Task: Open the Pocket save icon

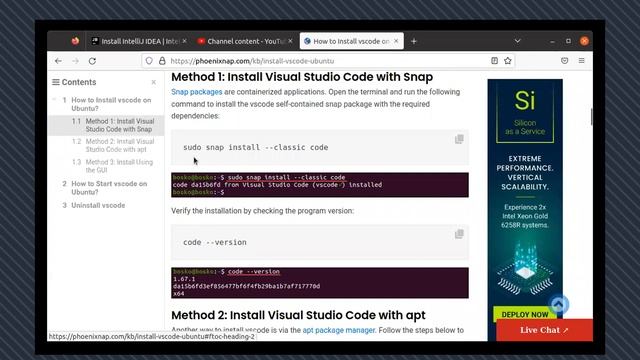Action: click(564, 61)
